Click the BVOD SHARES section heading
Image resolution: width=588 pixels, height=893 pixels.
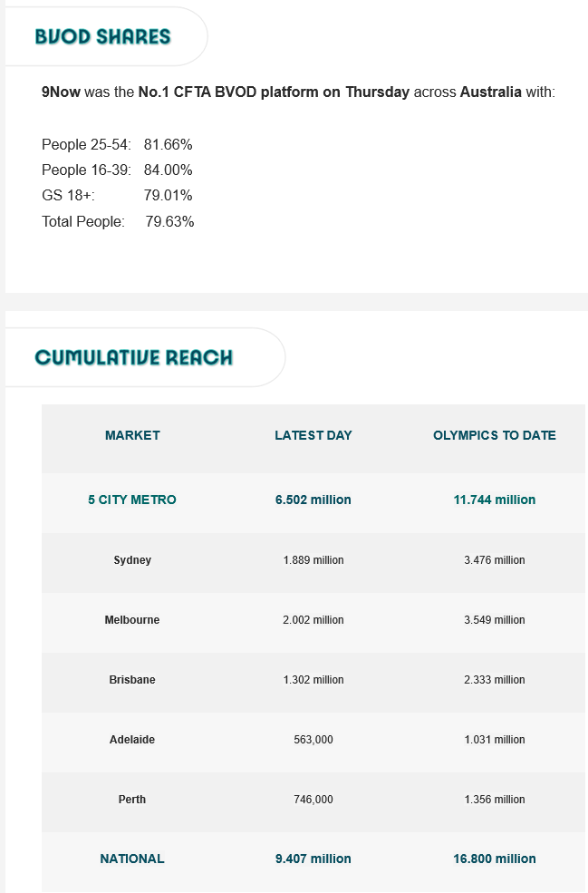(102, 37)
